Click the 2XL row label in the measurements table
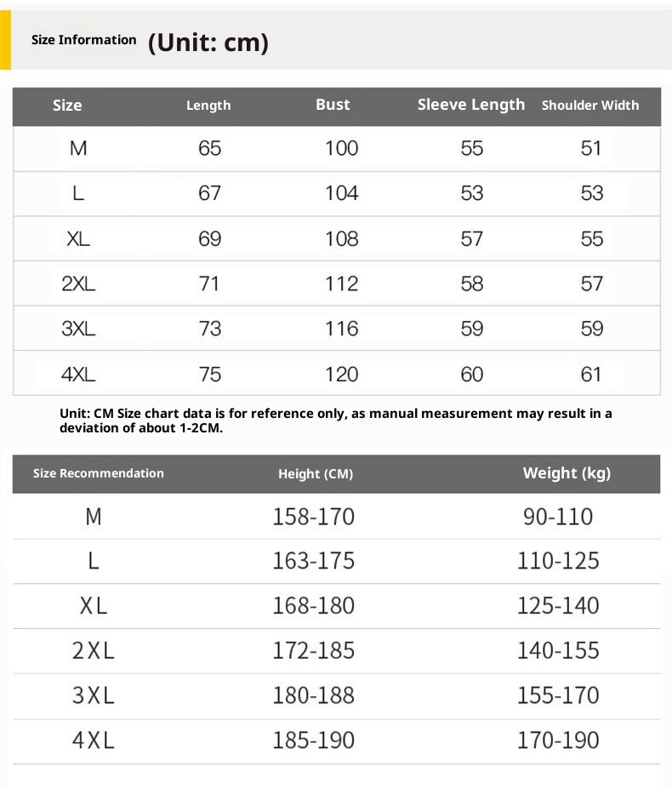This screenshot has width=672, height=789. tap(78, 283)
